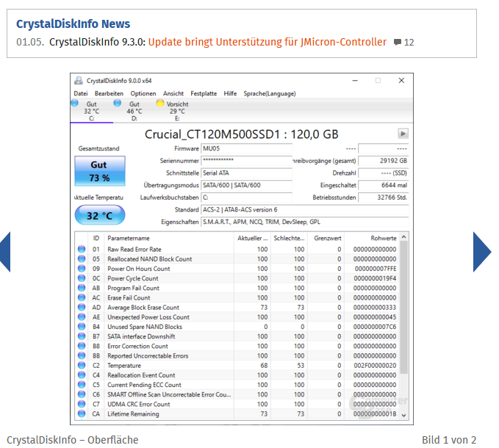The height and width of the screenshot is (448, 499).
Task: Click status icon of Power Cycle Count
Action: pos(82,278)
